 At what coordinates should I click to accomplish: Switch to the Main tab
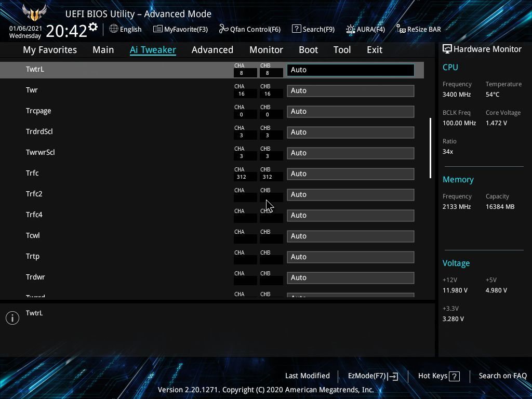(103, 50)
